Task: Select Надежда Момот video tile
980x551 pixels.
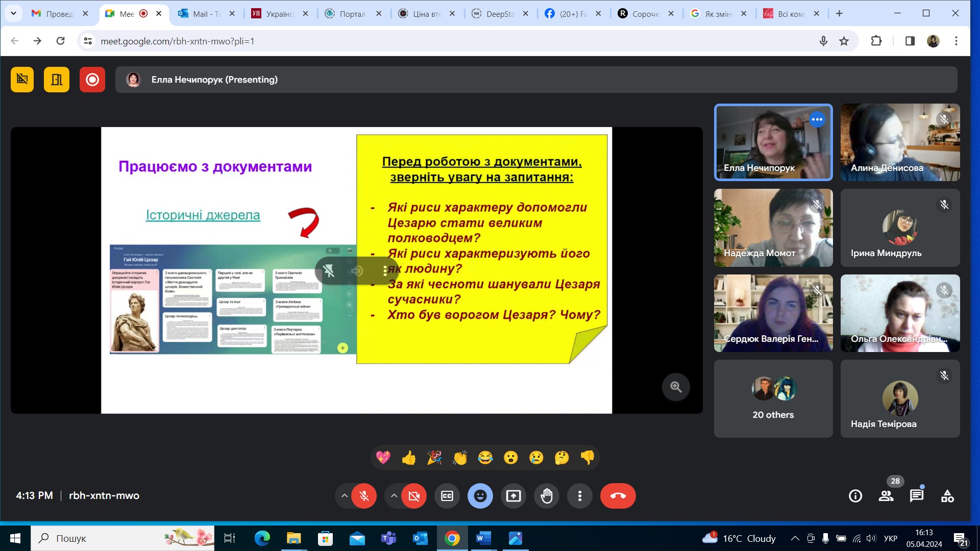Action: point(773,228)
